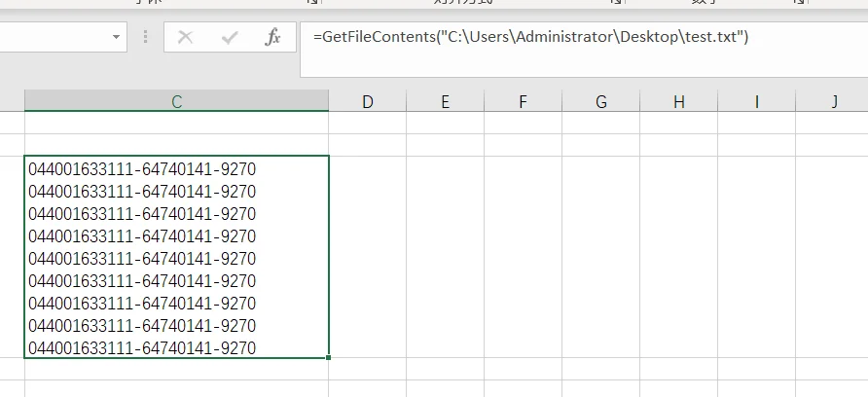Viewport: 868px width, 397px height.
Task: Cancel the formula entry with the X icon
Action: (186, 37)
